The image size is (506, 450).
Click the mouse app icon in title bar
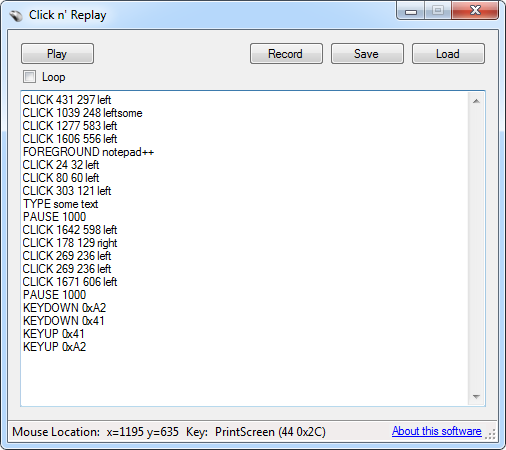pyautogui.click(x=16, y=15)
